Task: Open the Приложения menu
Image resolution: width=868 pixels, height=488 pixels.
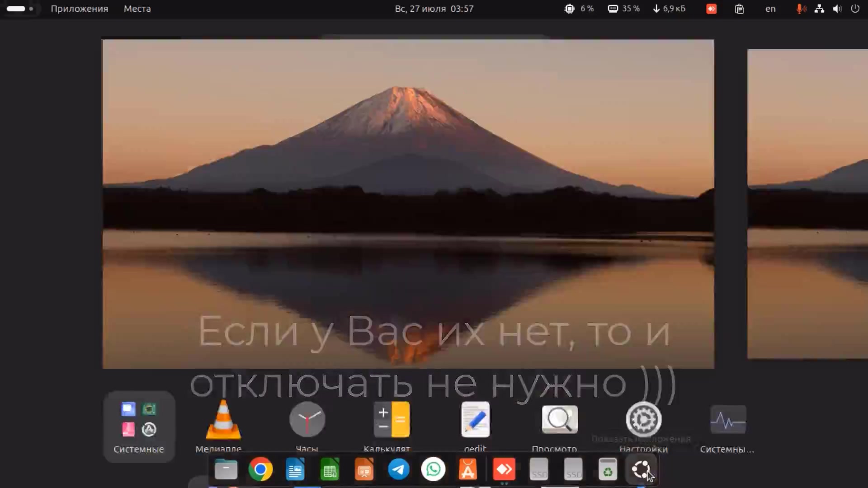Action: click(x=80, y=9)
